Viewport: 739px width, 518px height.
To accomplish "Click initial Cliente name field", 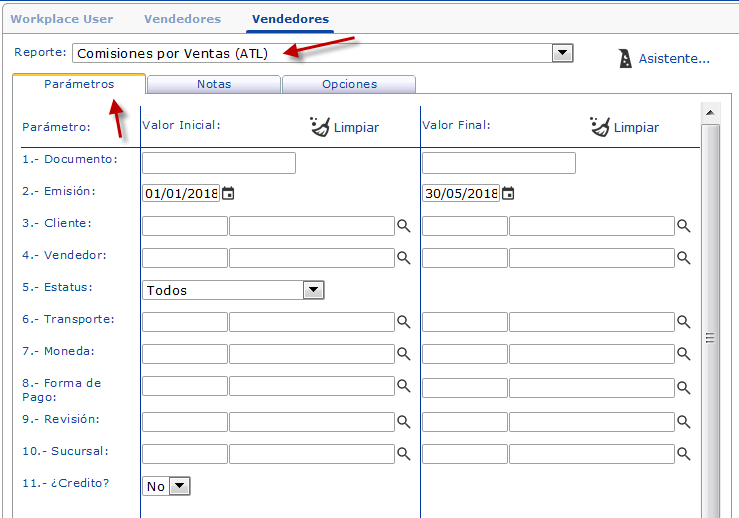I will tap(312, 226).
